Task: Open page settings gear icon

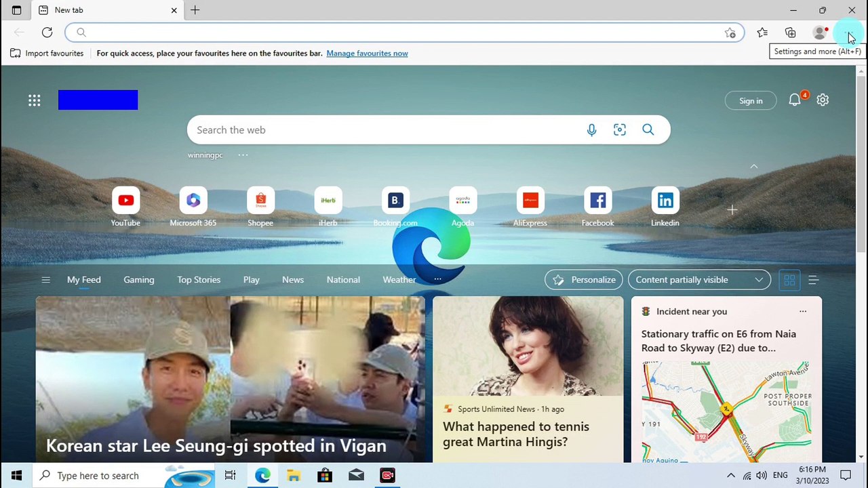Action: point(823,100)
